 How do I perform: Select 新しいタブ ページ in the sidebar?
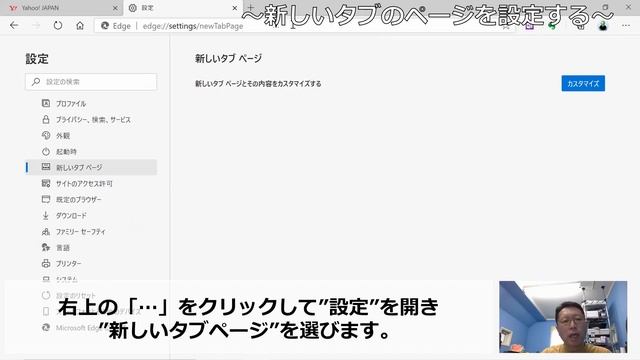tap(91, 167)
